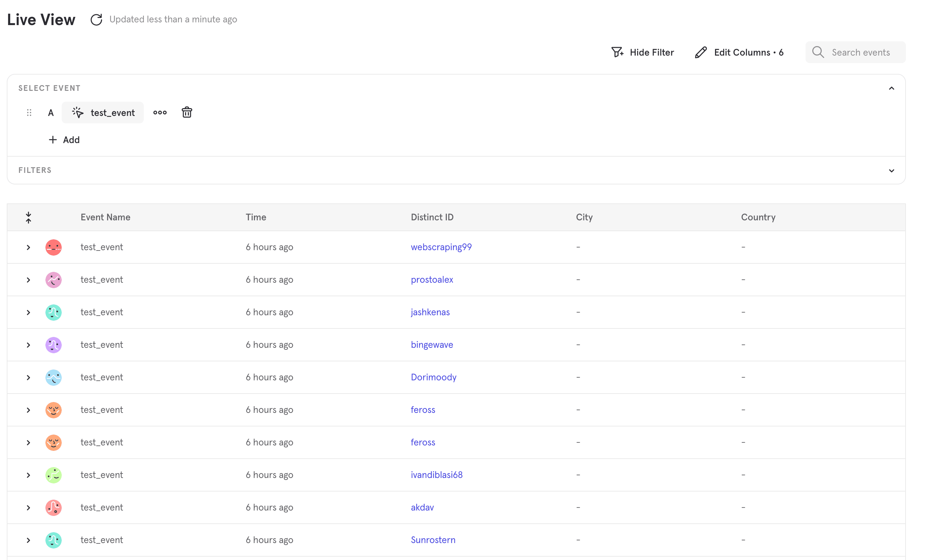Viewport: 933px width, 560px height.
Task: Focus the Search events field
Action: tap(860, 53)
